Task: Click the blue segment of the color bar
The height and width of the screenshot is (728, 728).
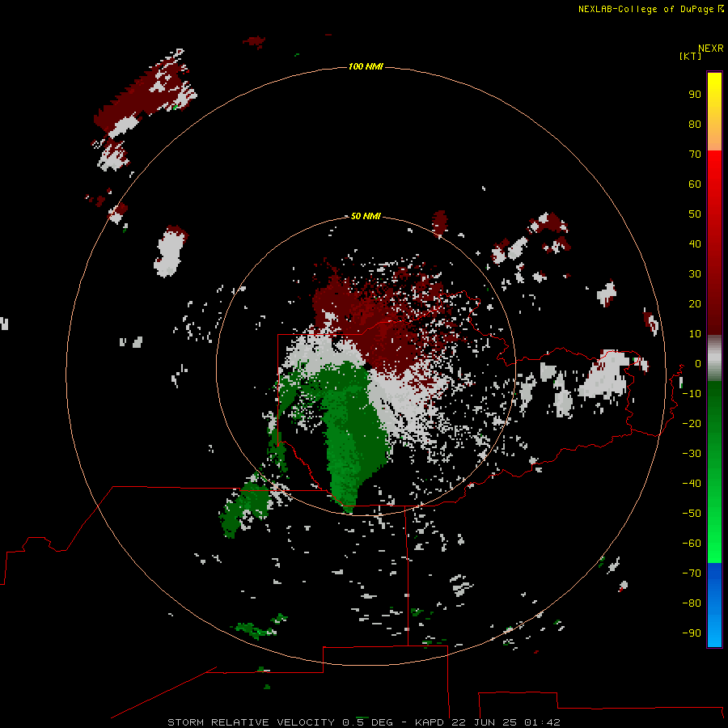Action: [714, 605]
